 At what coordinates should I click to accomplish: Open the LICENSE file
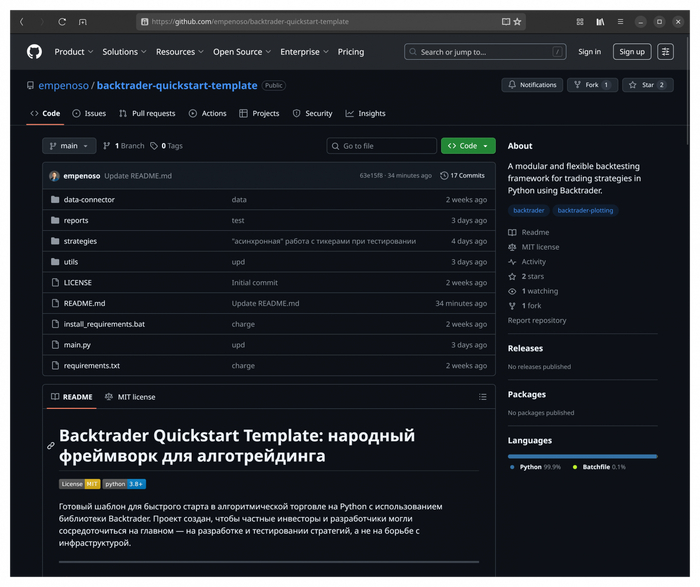tap(77, 283)
